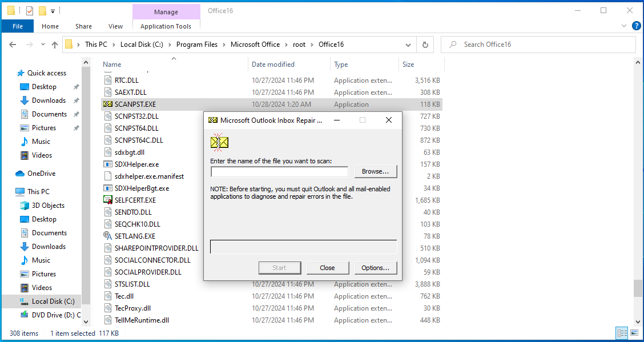Click the file name input field
The height and width of the screenshot is (342, 644).
click(279, 172)
